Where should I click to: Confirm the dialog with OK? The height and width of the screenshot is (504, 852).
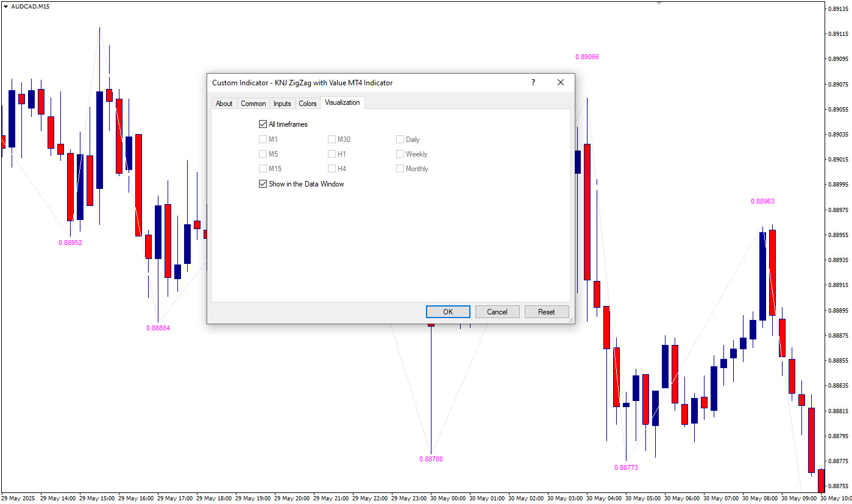click(448, 312)
